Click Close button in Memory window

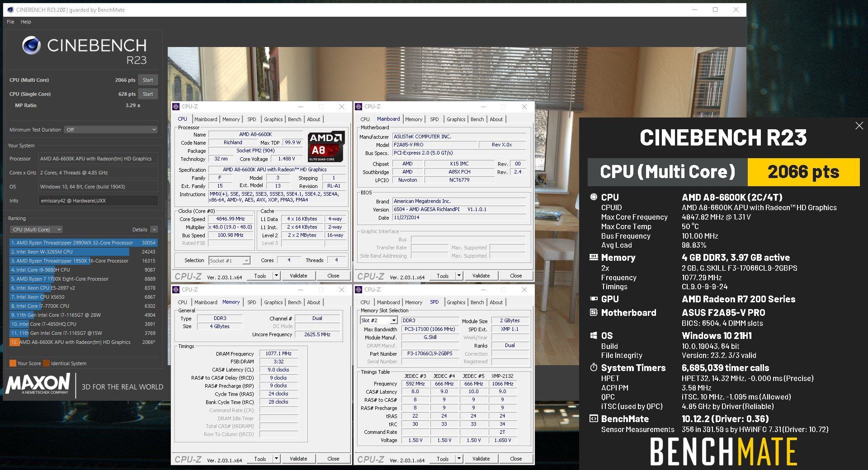(333, 459)
